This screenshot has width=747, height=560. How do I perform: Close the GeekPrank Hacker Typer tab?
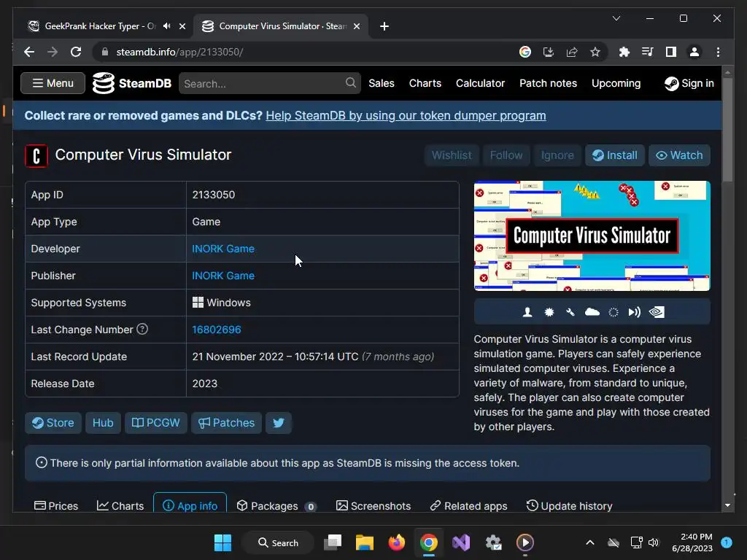182,26
